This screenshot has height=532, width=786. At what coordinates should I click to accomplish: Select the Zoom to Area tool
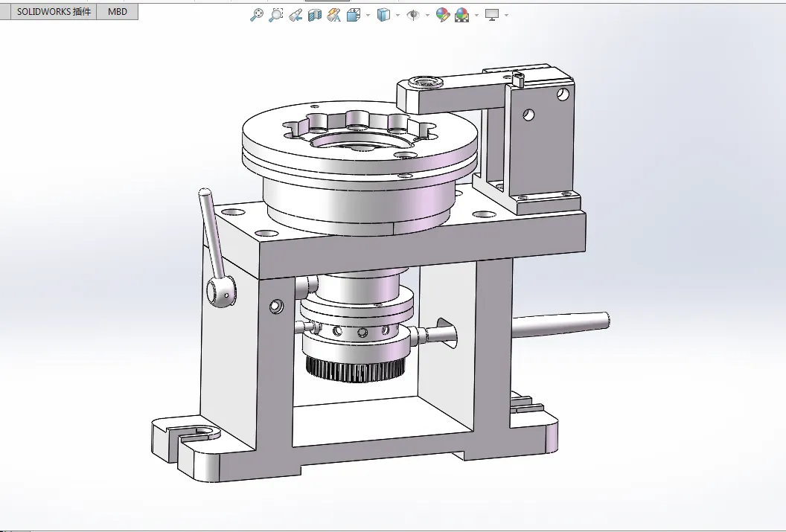pos(275,15)
